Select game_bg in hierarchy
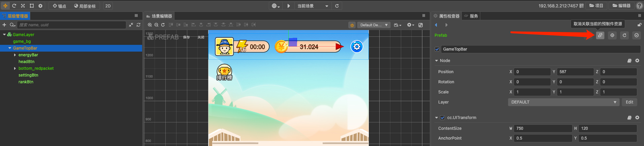 [22, 41]
